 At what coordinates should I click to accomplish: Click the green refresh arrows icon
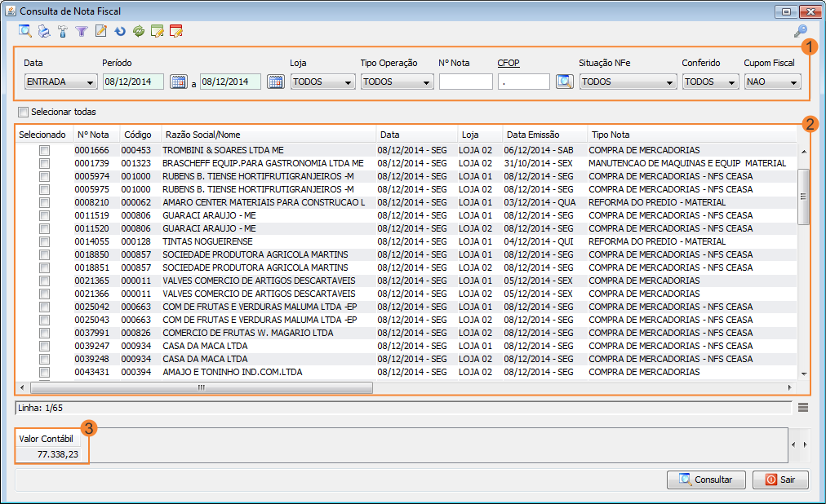(x=139, y=31)
